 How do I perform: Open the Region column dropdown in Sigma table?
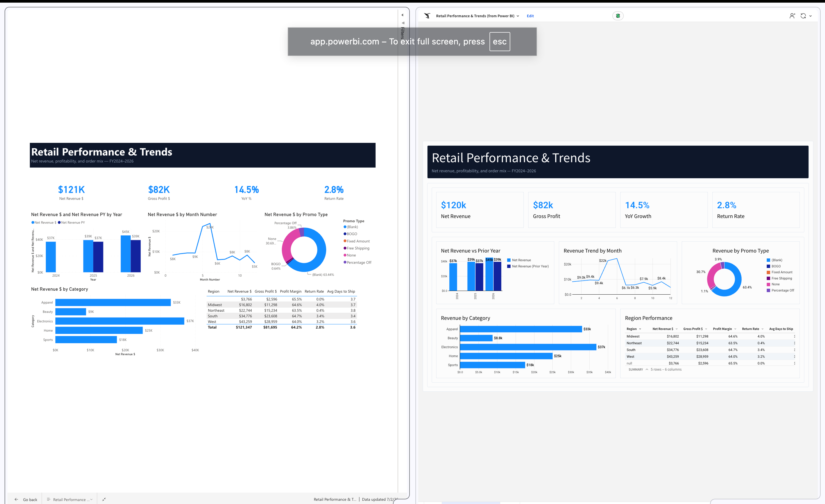[x=640, y=329]
